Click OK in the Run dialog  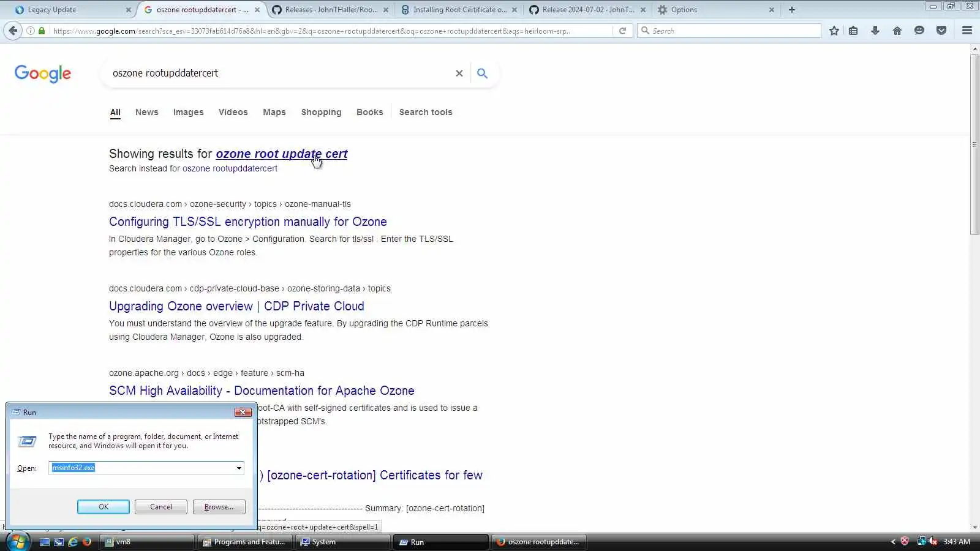(x=104, y=507)
